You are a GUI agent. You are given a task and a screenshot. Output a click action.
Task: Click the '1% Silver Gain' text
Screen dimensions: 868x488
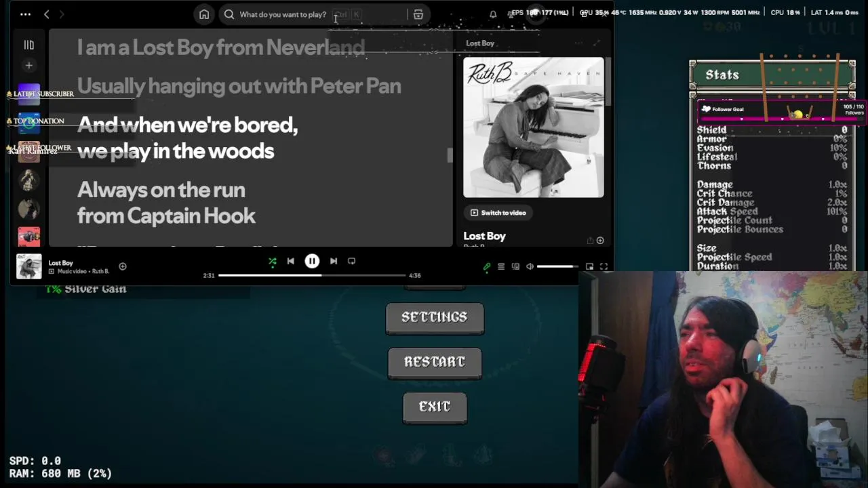tap(86, 289)
